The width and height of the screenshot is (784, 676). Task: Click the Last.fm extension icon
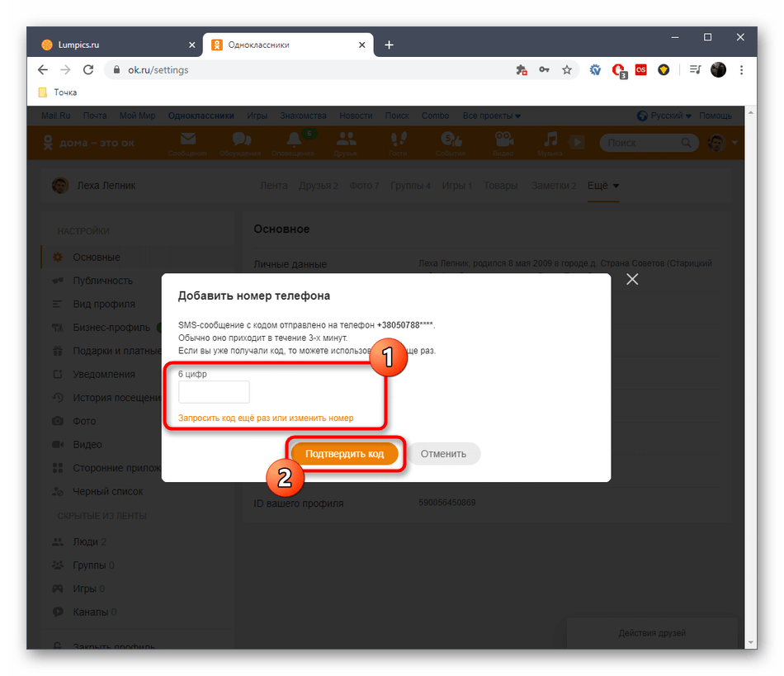point(640,70)
